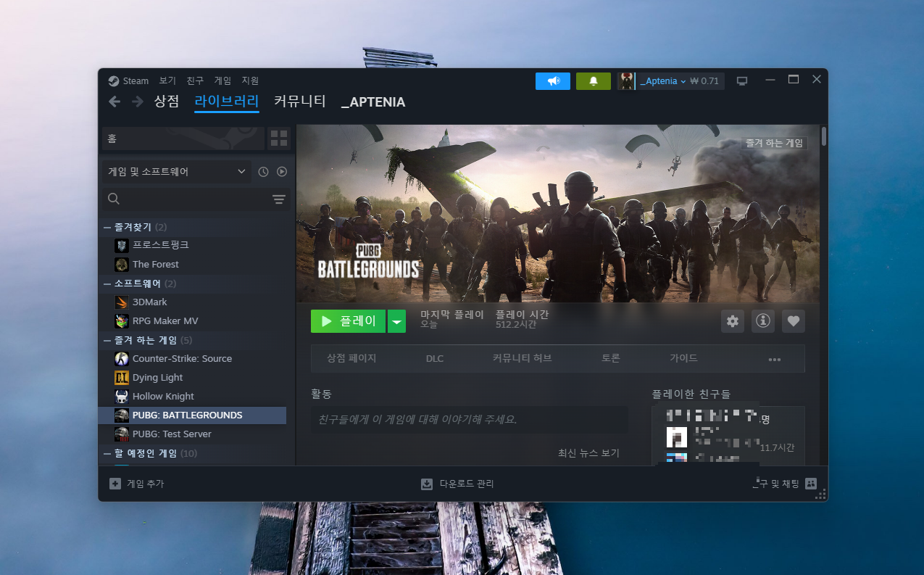
Task: Click the 즐겨 하는 게임 collection tag on banner
Action: (x=775, y=144)
